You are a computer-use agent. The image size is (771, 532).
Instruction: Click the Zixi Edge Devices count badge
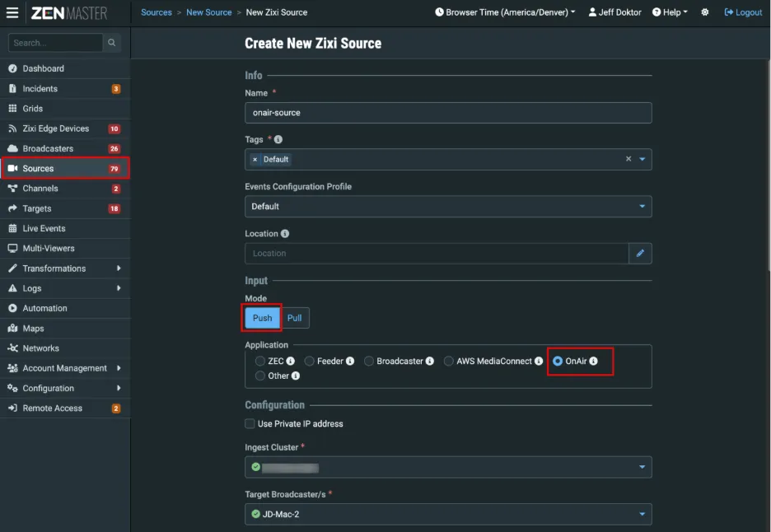click(x=114, y=128)
